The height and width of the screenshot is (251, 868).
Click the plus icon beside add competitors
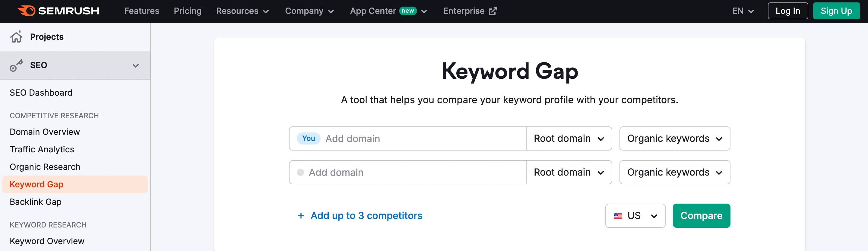[301, 216]
